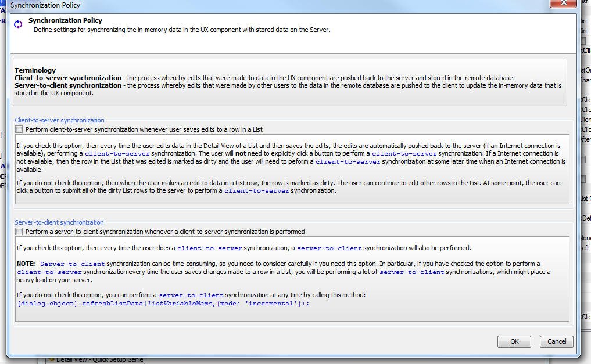Confirm the dialog with OK

tap(514, 341)
